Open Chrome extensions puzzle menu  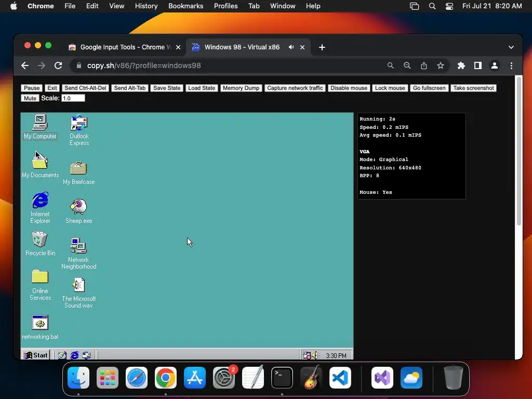click(x=461, y=65)
